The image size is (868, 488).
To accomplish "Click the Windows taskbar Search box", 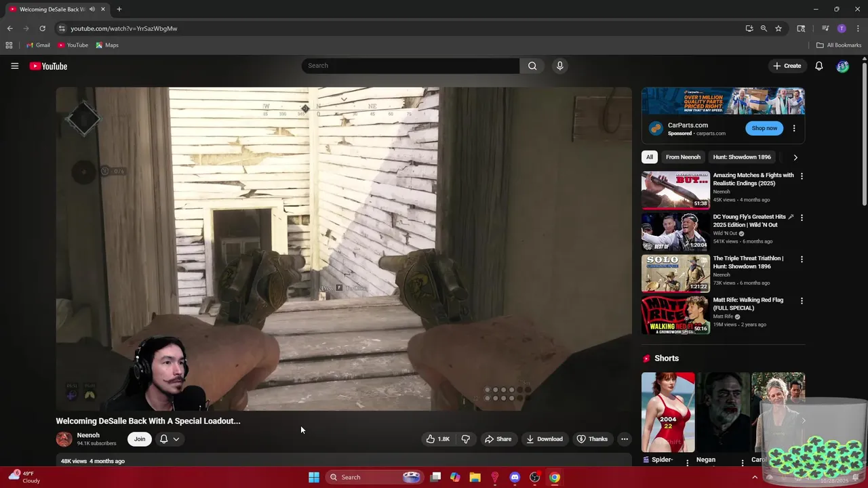I will point(375,477).
